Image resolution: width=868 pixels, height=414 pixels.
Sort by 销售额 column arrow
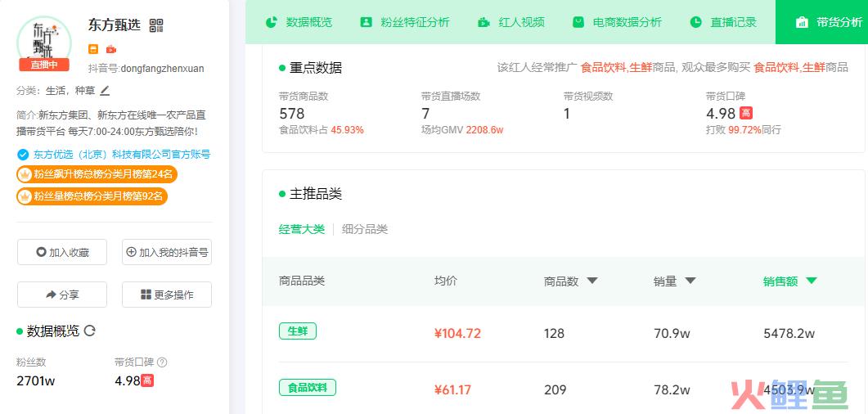(812, 281)
